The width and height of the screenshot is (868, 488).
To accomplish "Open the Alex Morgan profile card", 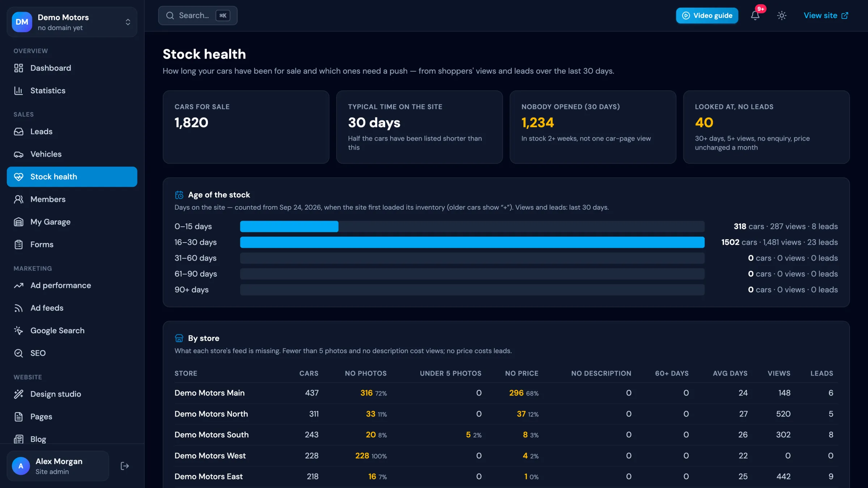I will (58, 466).
